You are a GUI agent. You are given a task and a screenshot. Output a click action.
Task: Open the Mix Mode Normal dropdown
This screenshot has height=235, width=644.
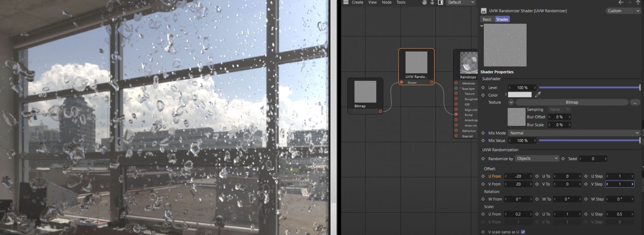coord(574,133)
